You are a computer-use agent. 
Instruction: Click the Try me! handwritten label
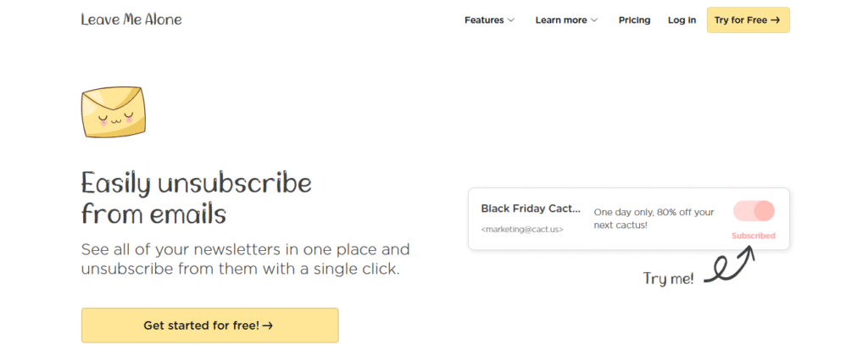(668, 279)
